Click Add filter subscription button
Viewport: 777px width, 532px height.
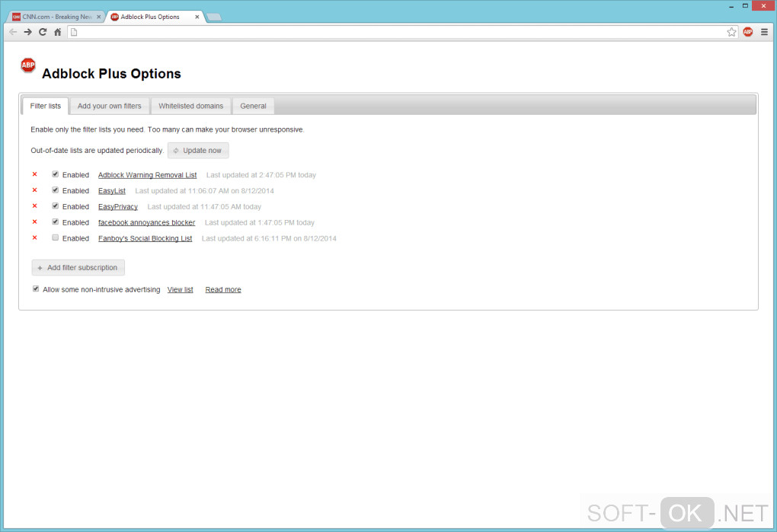coord(78,268)
